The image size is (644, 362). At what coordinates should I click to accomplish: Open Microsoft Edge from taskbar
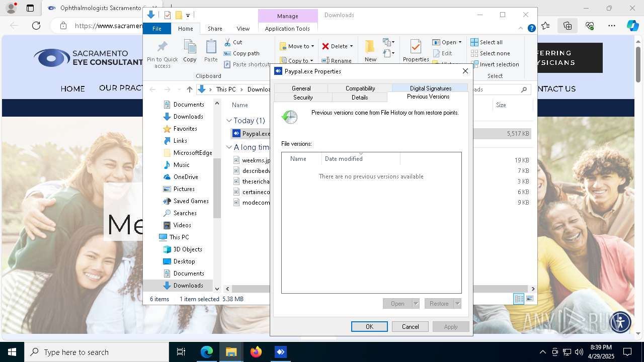pos(207,352)
